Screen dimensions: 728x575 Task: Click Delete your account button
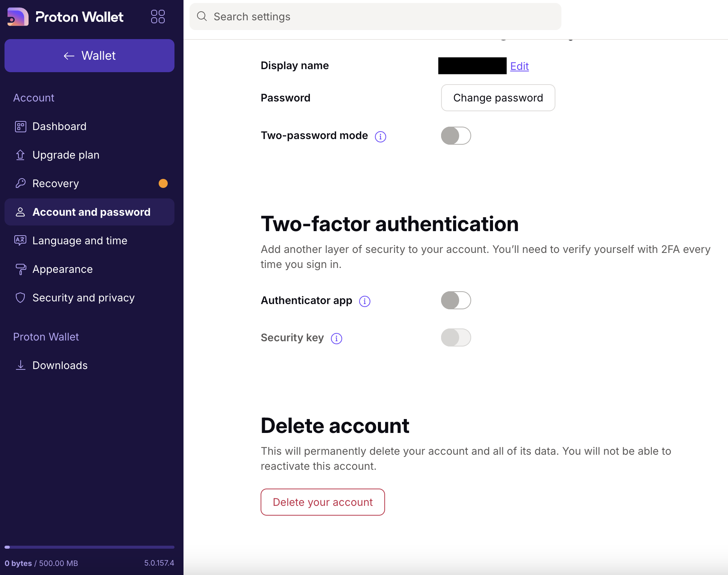click(x=323, y=502)
